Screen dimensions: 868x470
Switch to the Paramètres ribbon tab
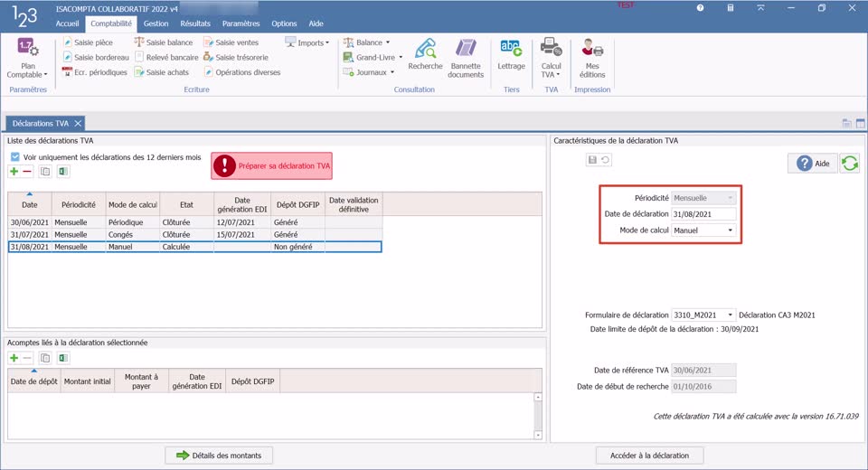(241, 23)
